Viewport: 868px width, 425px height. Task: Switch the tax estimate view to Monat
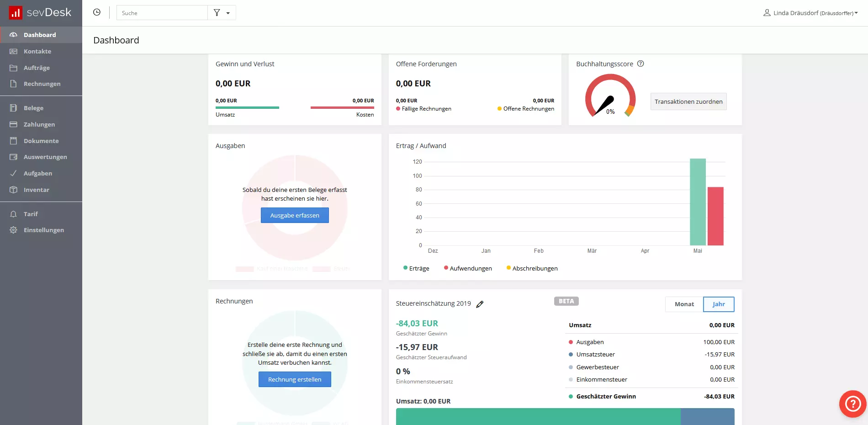coord(684,304)
